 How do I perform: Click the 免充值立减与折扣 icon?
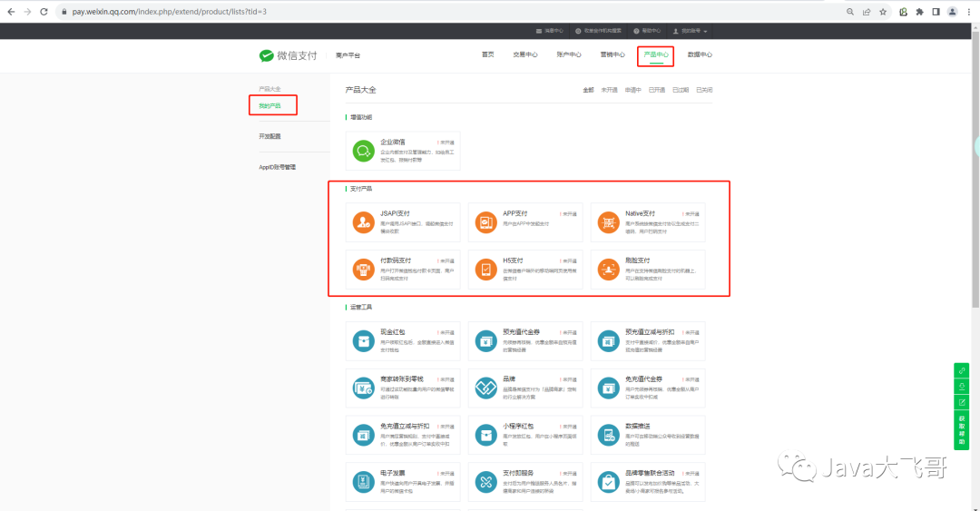(x=363, y=435)
